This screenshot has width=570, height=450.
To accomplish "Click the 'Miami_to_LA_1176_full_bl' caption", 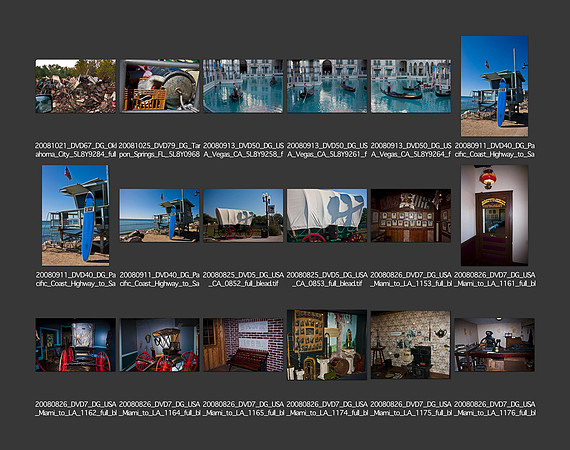I will [494, 409].
